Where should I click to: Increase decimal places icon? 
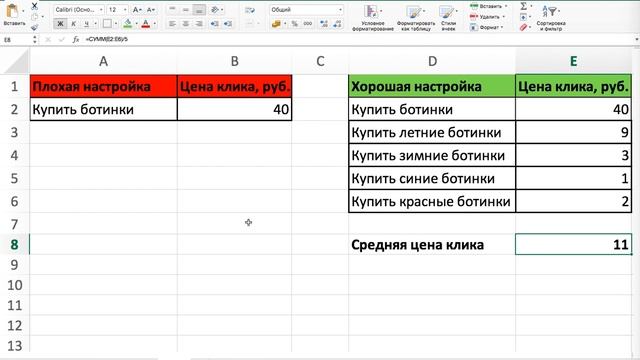click(x=324, y=24)
